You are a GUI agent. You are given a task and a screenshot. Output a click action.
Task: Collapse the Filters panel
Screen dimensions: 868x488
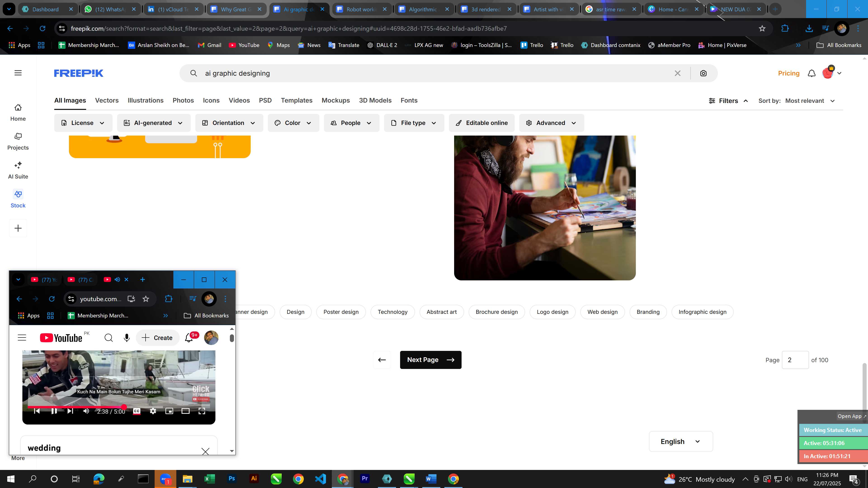click(x=729, y=101)
